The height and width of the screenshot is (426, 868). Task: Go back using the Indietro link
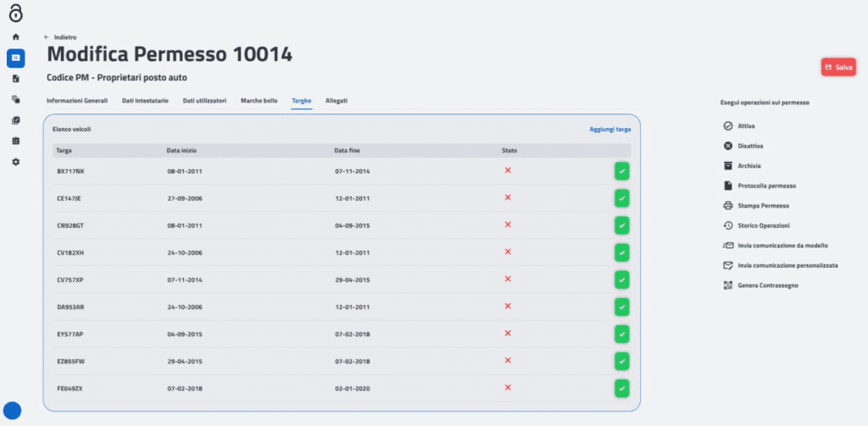[x=60, y=37]
